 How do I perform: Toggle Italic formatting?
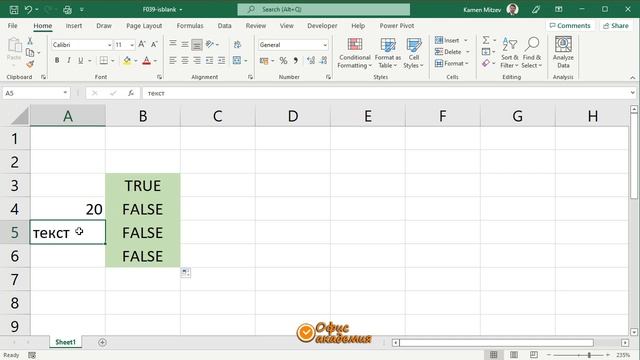(69, 60)
